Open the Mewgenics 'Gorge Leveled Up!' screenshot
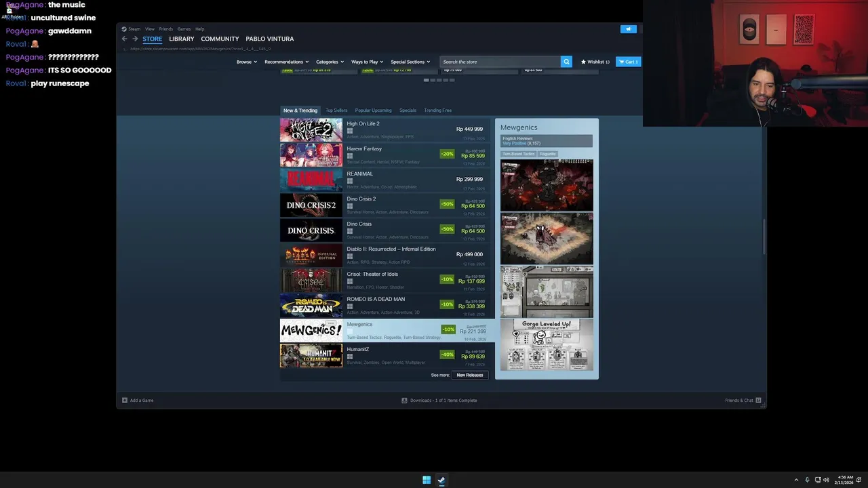The height and width of the screenshot is (488, 868). pos(547,344)
